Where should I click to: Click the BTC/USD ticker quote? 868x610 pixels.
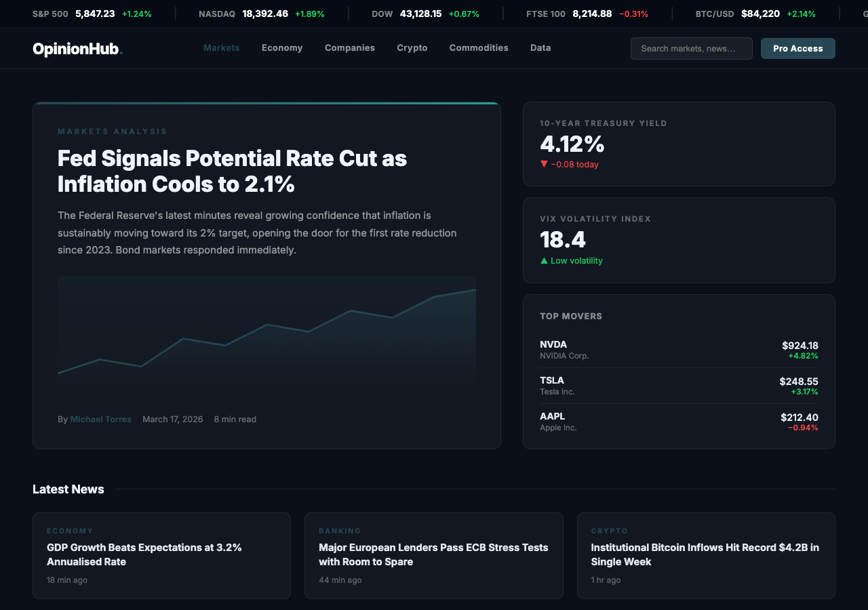(755, 14)
